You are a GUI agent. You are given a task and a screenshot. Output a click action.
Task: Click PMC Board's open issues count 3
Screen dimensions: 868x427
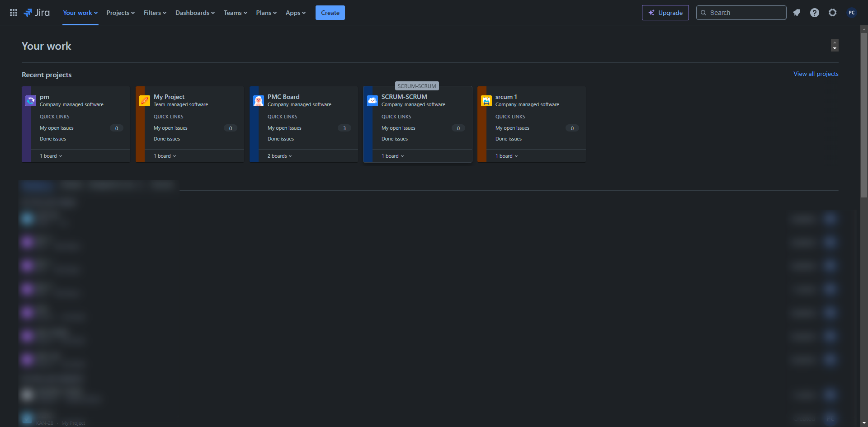(344, 128)
